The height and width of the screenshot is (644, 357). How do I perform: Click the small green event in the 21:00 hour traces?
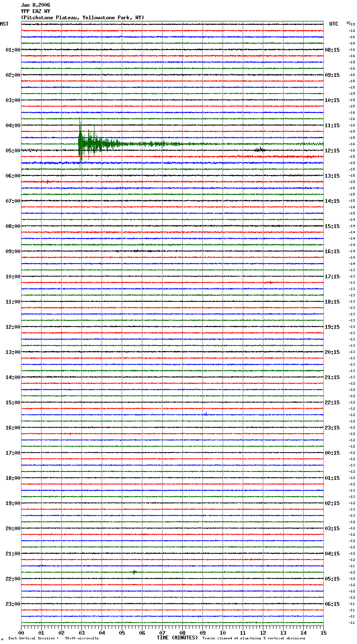coord(134,572)
